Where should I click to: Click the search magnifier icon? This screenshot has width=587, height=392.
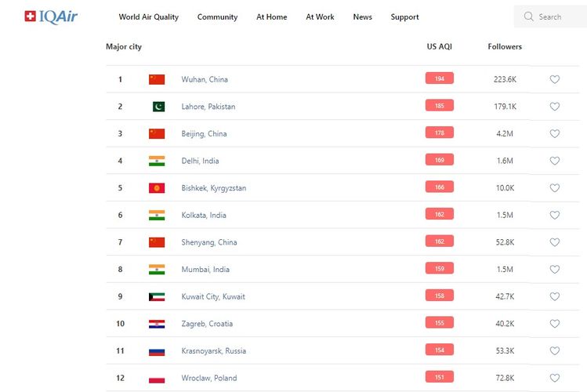529,16
